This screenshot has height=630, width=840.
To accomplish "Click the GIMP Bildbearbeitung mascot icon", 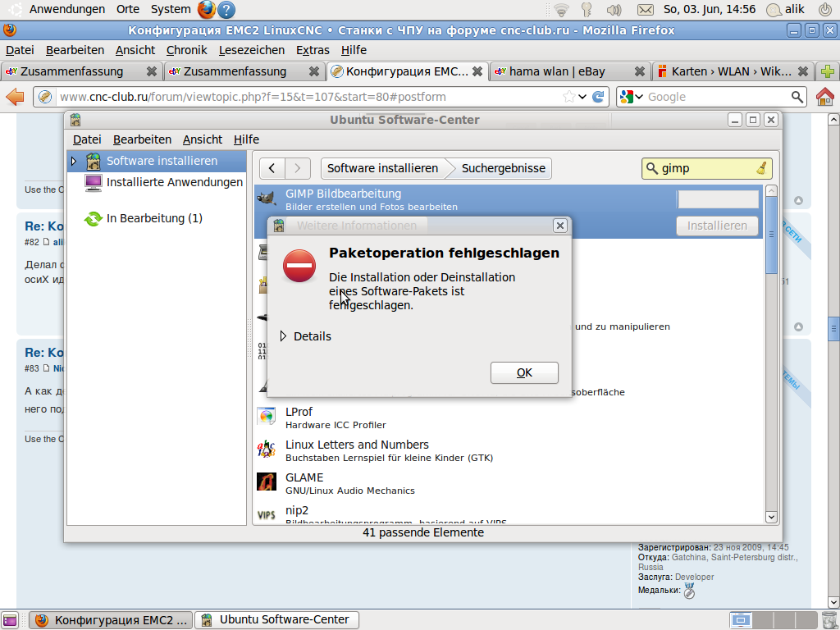I will coord(267,199).
